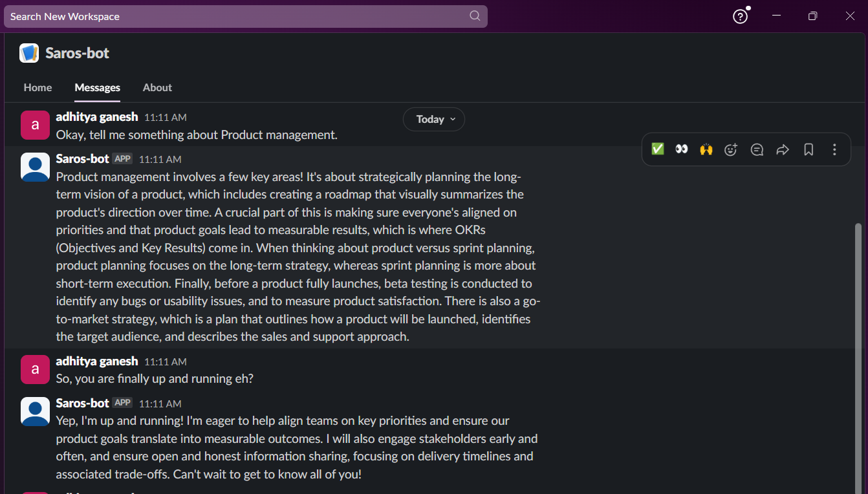Forward the message with the share arrow
The image size is (868, 494).
click(x=783, y=149)
